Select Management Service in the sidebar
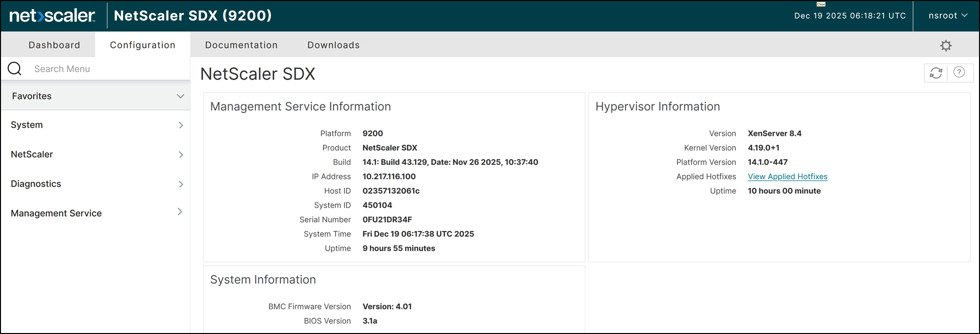This screenshot has width=980, height=334. [56, 213]
